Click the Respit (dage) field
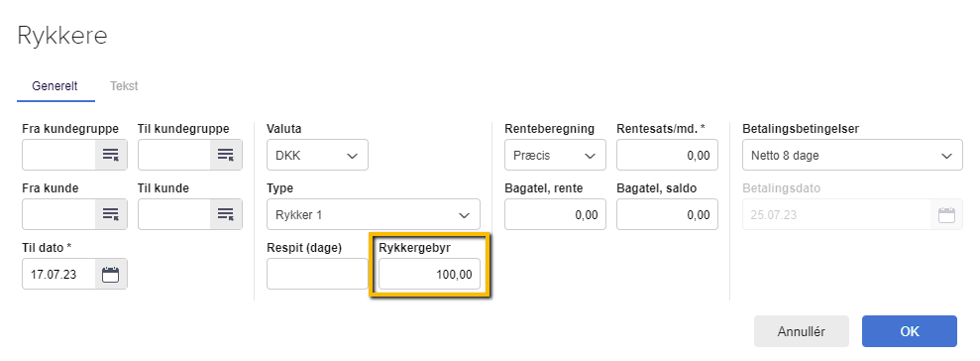Viewport: 980px width, 361px height. tap(317, 274)
